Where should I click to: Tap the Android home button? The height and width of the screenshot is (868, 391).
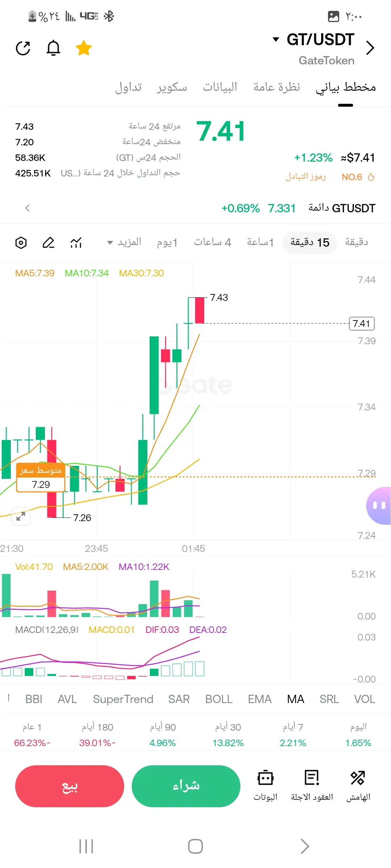(195, 846)
